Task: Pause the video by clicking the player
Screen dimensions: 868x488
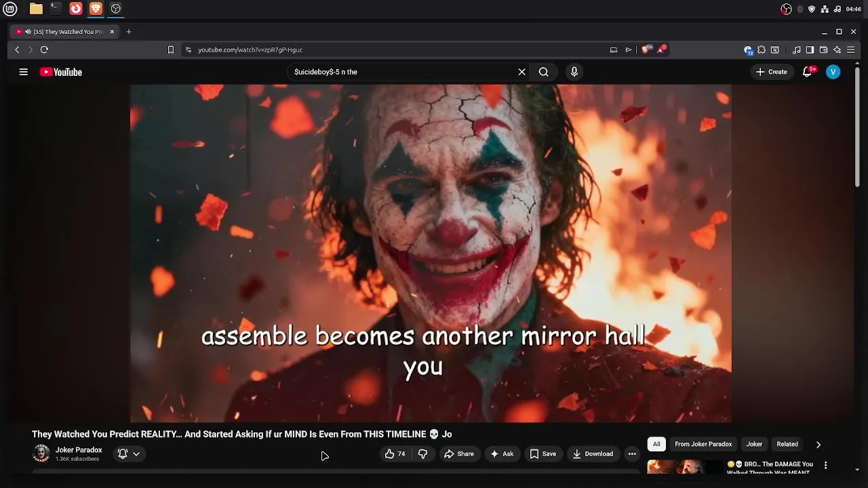Action: (431, 253)
